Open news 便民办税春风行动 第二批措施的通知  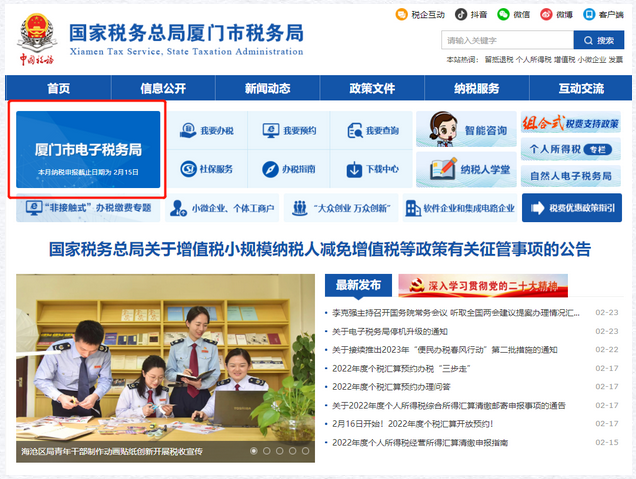pos(445,350)
